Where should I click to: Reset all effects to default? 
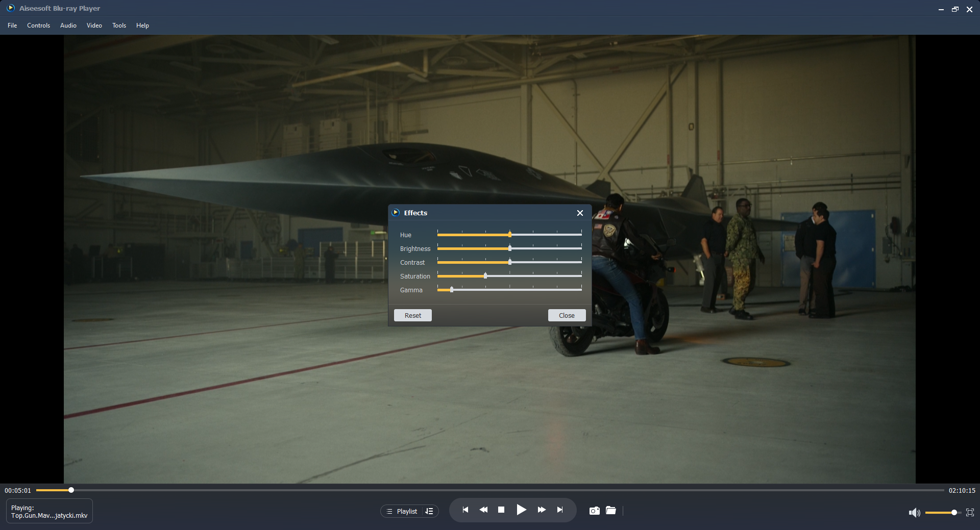pyautogui.click(x=413, y=315)
